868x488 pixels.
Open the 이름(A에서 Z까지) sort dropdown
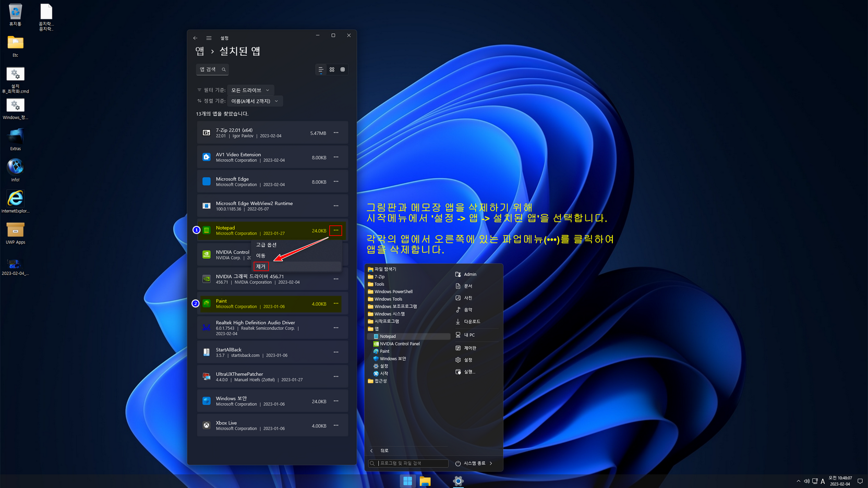[x=255, y=101]
